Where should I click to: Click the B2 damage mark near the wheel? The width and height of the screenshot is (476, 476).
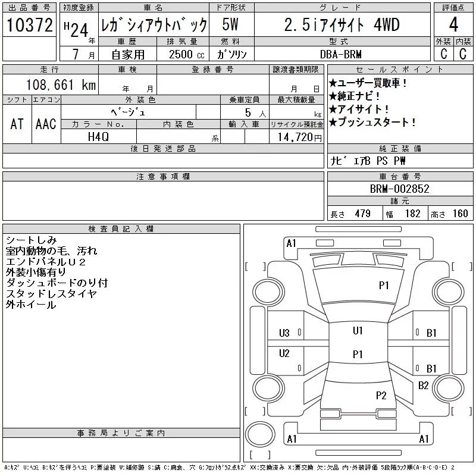click(x=423, y=386)
